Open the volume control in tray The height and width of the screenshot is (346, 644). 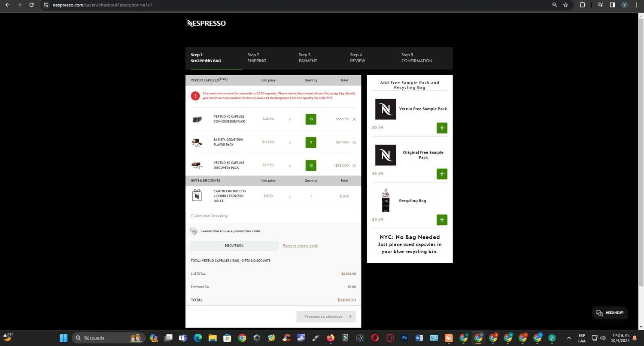(x=603, y=338)
